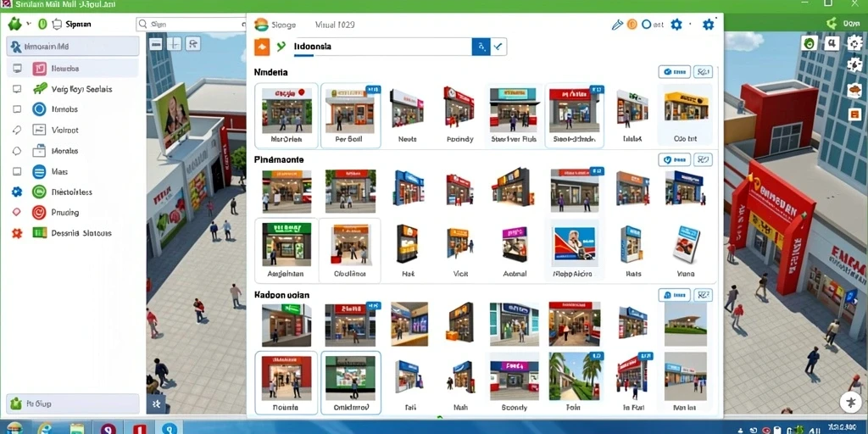Click the orange home icon beside search field

click(261, 47)
